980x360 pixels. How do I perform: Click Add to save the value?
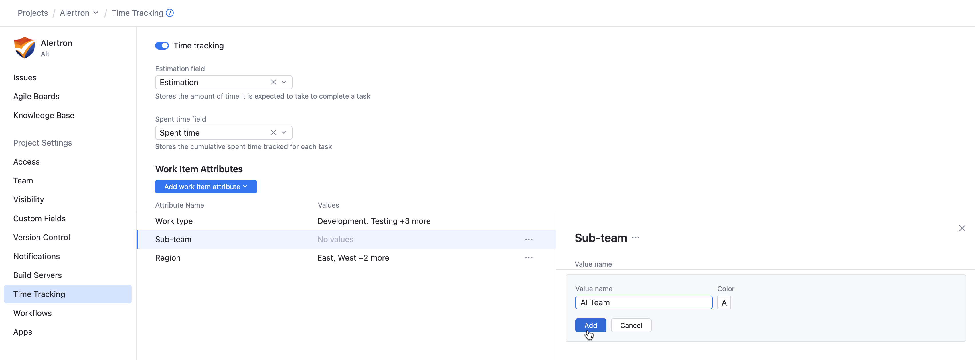590,325
